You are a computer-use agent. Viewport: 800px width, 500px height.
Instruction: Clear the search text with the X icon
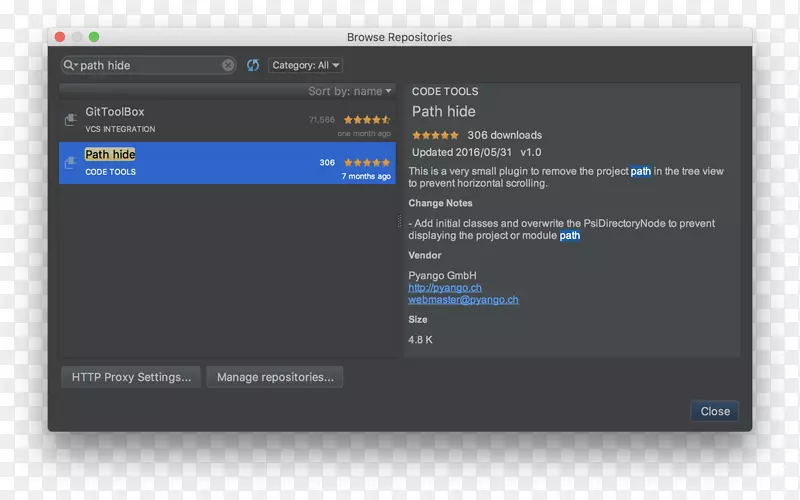228,65
